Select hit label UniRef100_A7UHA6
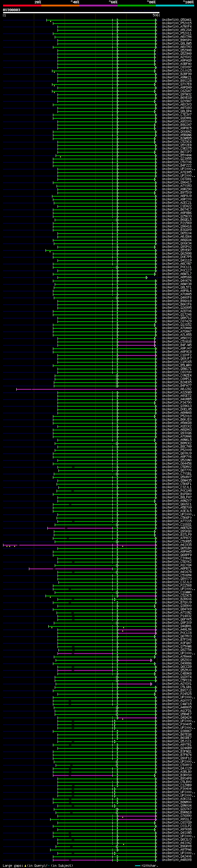Image resolution: width=197 pixels, height=868 pixels. pos(176,436)
